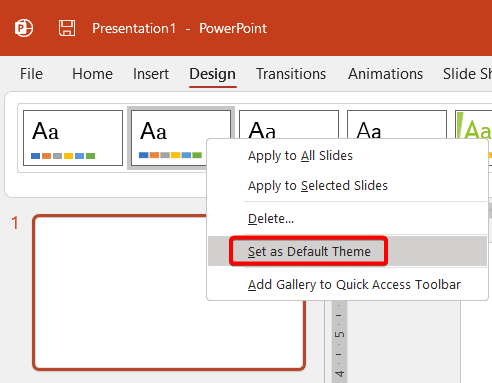
Task: Choose Apply to Selected Slides
Action: [318, 186]
